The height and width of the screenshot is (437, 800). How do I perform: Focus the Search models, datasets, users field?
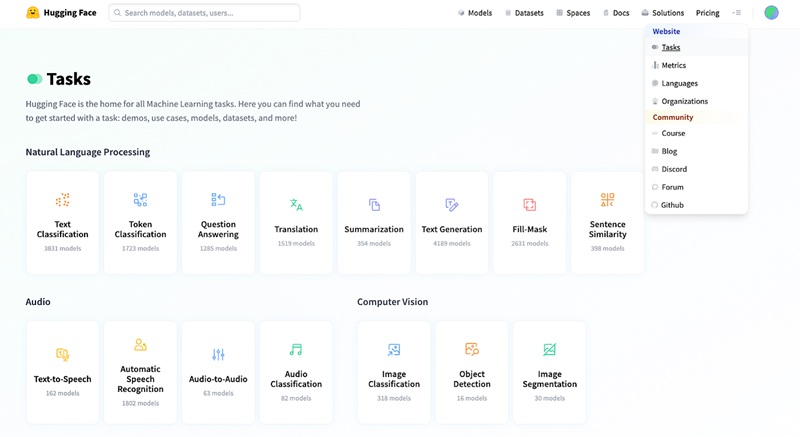204,13
